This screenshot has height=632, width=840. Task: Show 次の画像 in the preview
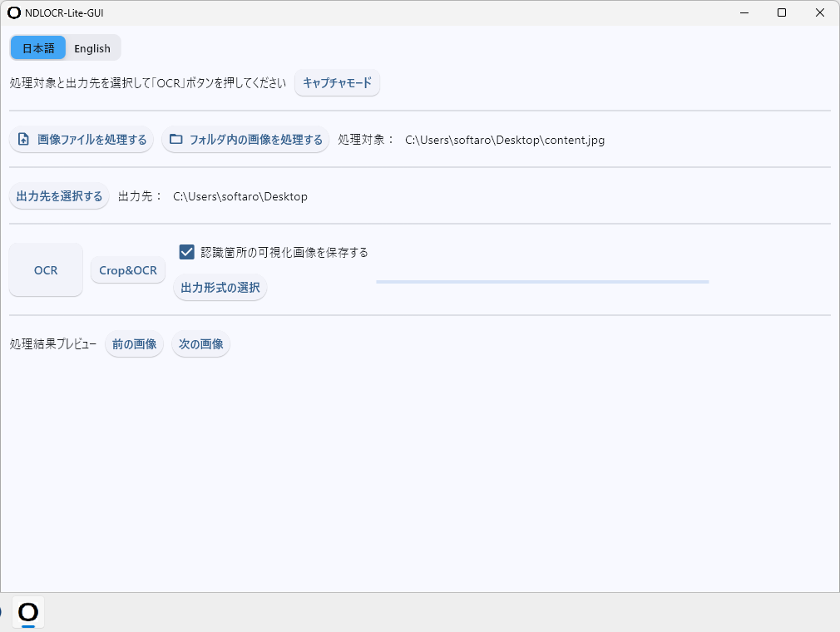pos(200,344)
